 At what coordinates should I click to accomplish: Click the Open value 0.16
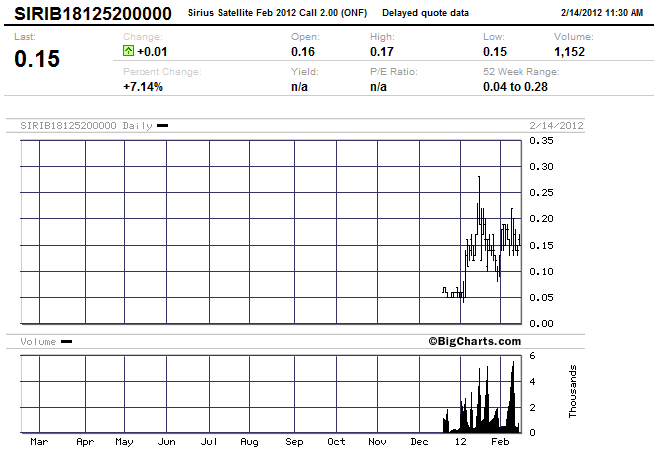(x=303, y=52)
